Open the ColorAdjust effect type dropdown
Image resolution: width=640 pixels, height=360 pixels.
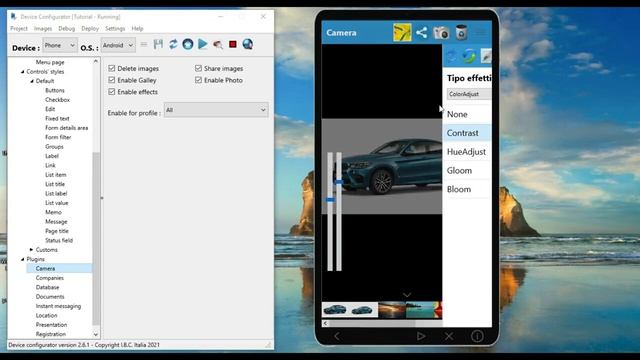469,94
